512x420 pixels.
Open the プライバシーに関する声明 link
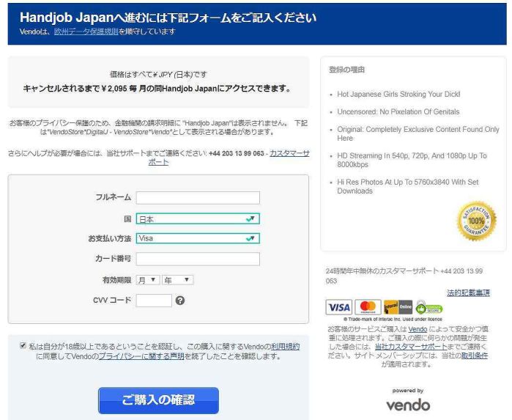coord(141,356)
